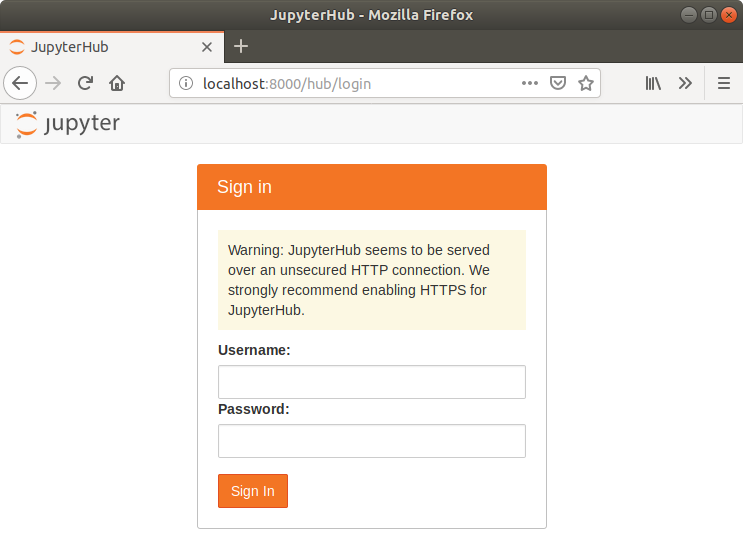Open the Firefox hamburger menu

click(x=724, y=83)
